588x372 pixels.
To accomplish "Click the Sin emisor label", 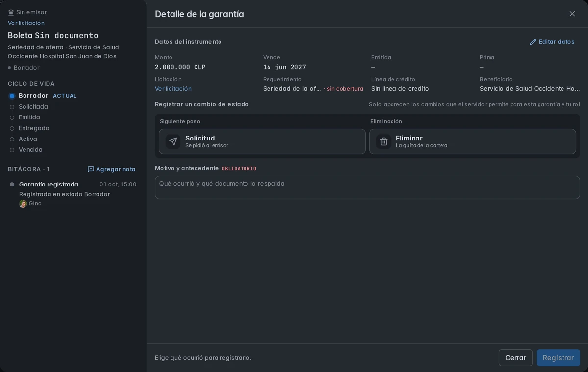I will tap(31, 12).
